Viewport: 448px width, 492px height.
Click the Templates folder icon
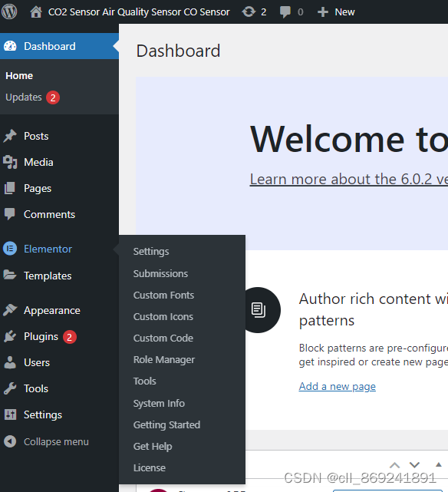click(10, 276)
